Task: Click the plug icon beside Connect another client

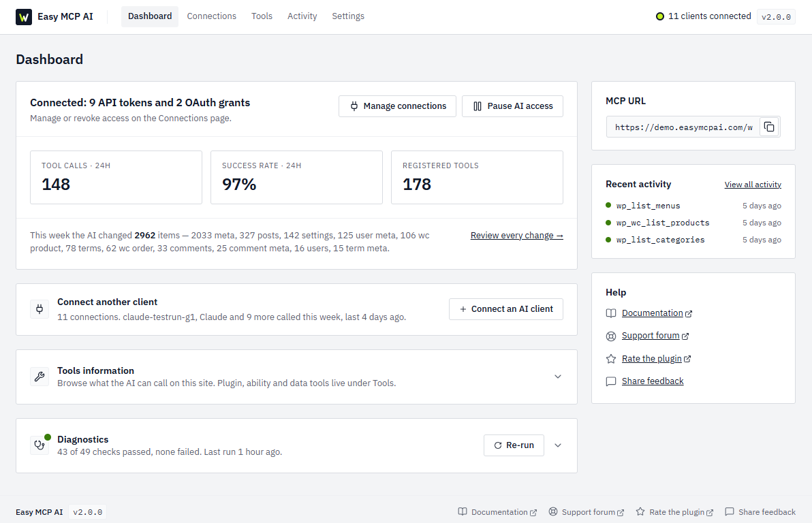Action: pyautogui.click(x=40, y=309)
